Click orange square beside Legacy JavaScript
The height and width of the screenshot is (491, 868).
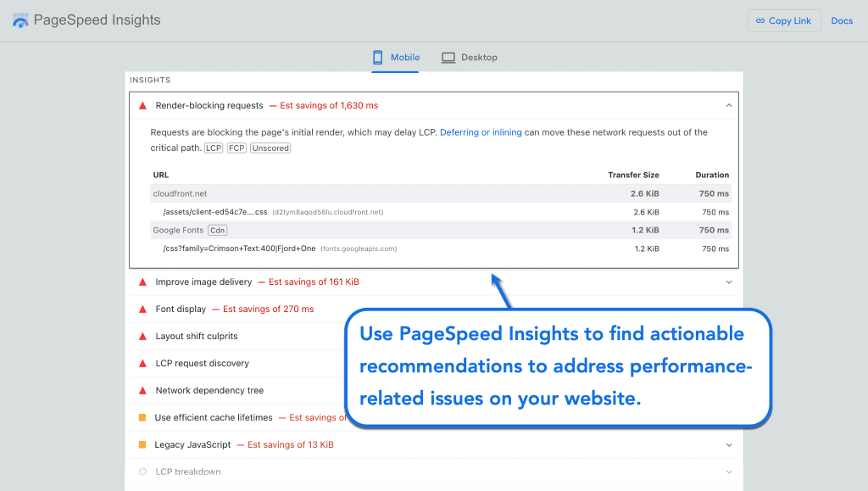click(142, 444)
